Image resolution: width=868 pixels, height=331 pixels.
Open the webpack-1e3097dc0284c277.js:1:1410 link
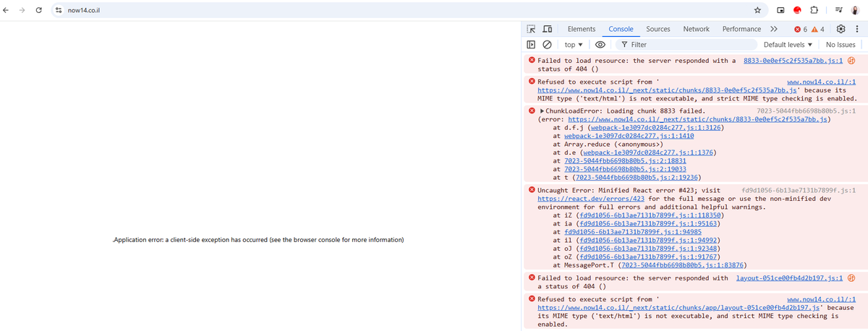[x=629, y=135]
